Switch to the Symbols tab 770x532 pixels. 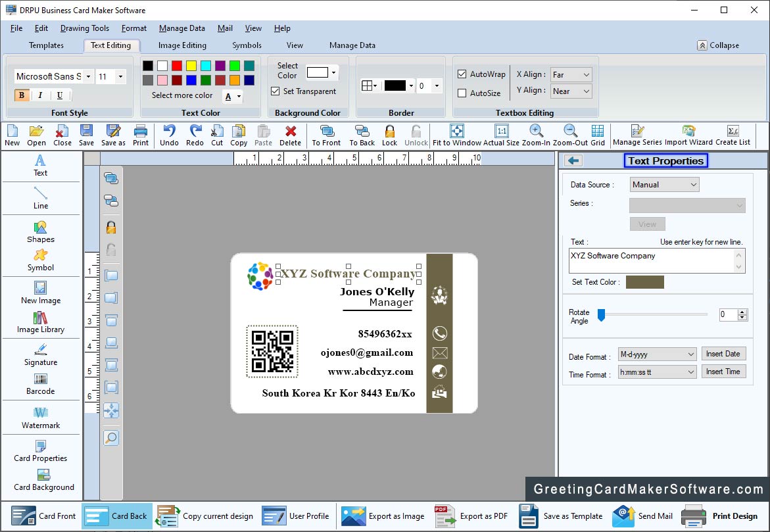point(247,45)
